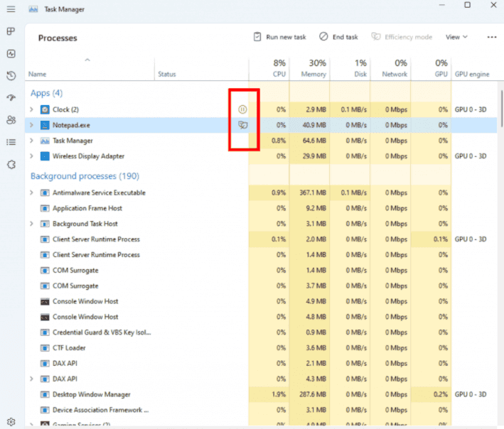
Task: Click the Background processes (190) heading
Action: click(85, 176)
